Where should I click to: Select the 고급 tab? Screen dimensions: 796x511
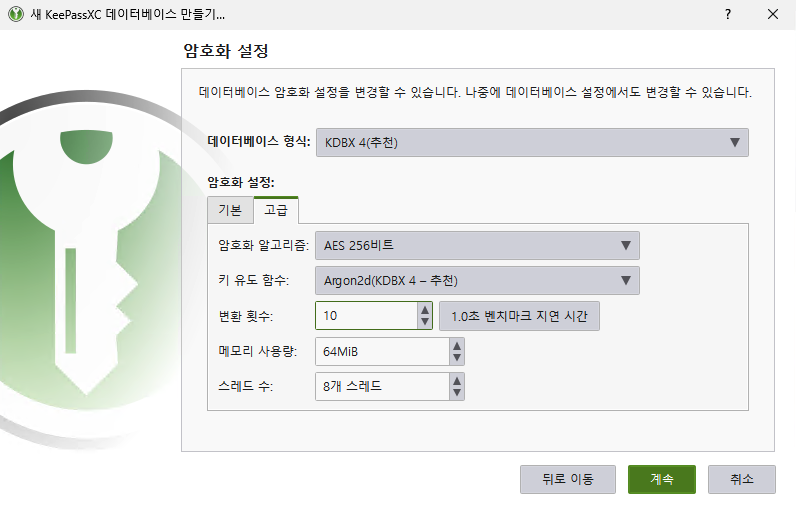[276, 211]
